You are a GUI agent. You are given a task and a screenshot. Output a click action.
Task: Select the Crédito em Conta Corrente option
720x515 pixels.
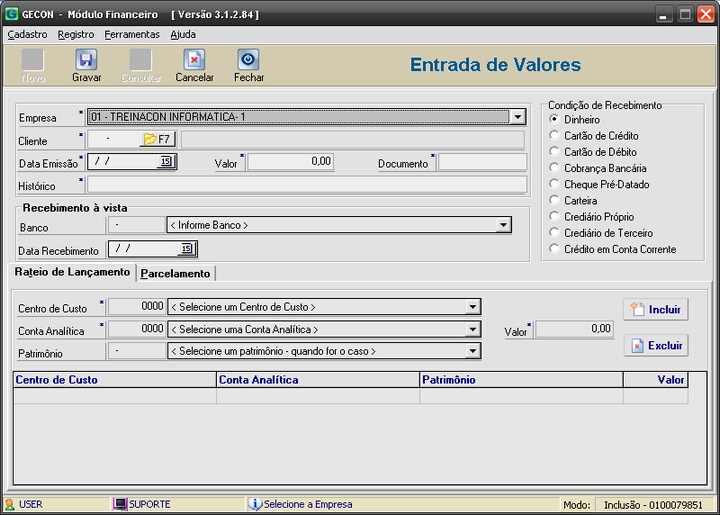click(x=554, y=249)
